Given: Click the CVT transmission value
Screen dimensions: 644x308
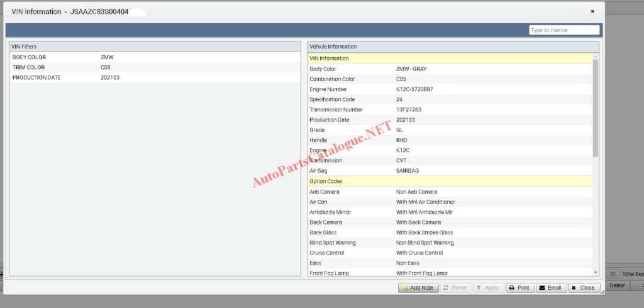Looking at the screenshot, I should 401,160.
